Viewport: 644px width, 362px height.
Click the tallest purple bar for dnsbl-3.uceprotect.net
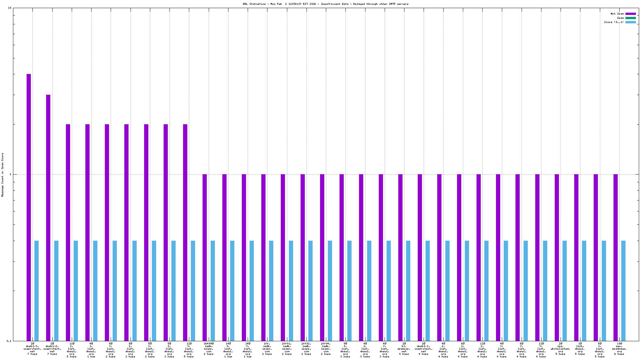coord(29,208)
